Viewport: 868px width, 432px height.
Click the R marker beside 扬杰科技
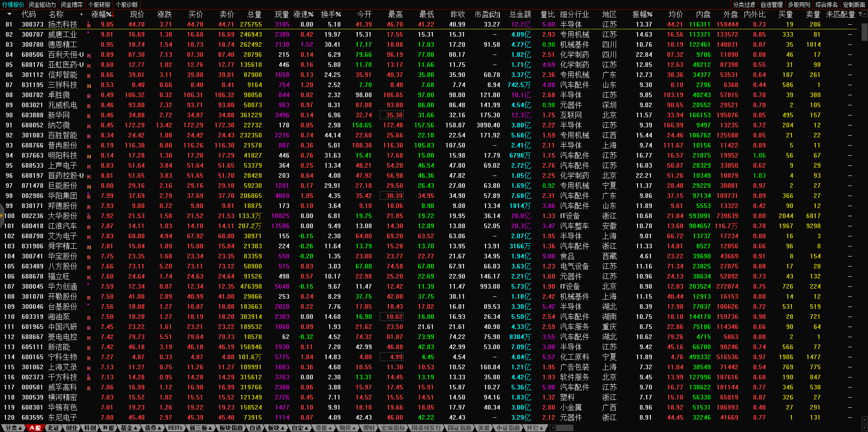pyautogui.click(x=89, y=25)
